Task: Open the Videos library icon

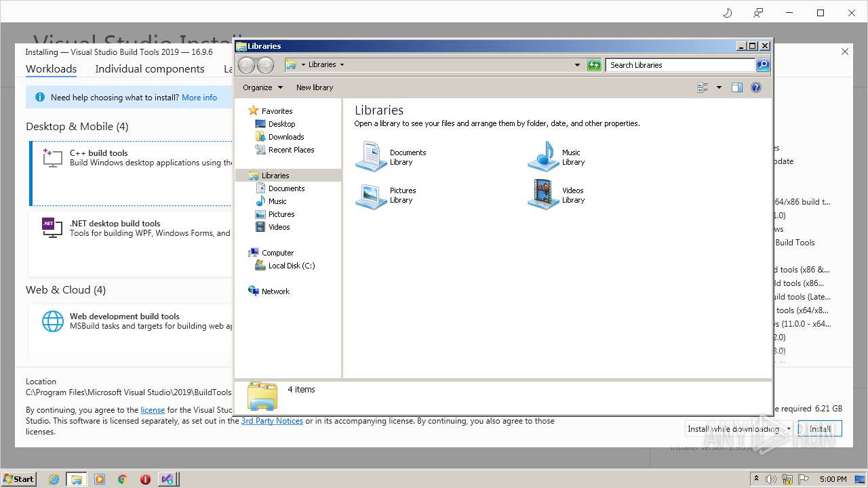Action: point(543,195)
